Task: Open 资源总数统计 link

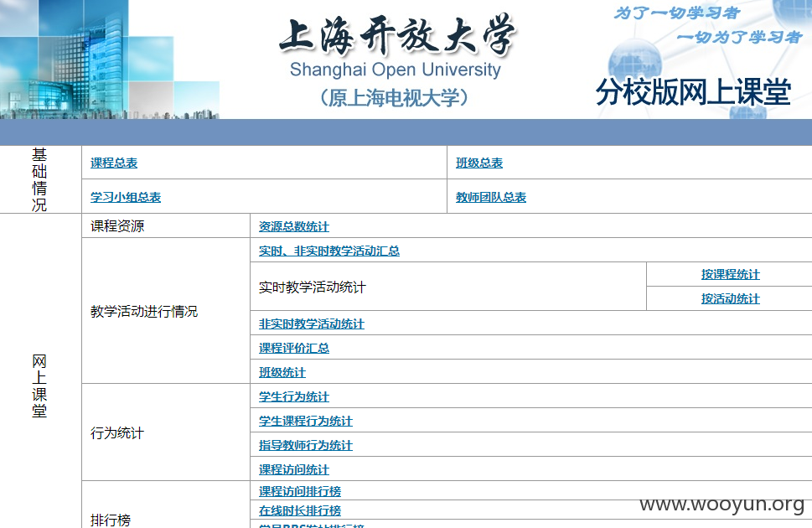Action: click(x=294, y=227)
